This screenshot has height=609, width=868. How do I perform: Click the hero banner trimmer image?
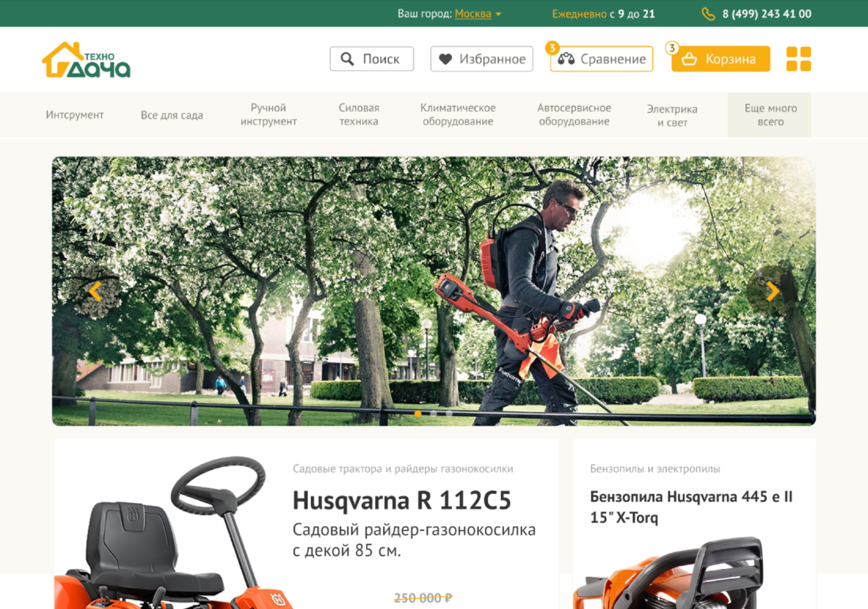tap(434, 291)
